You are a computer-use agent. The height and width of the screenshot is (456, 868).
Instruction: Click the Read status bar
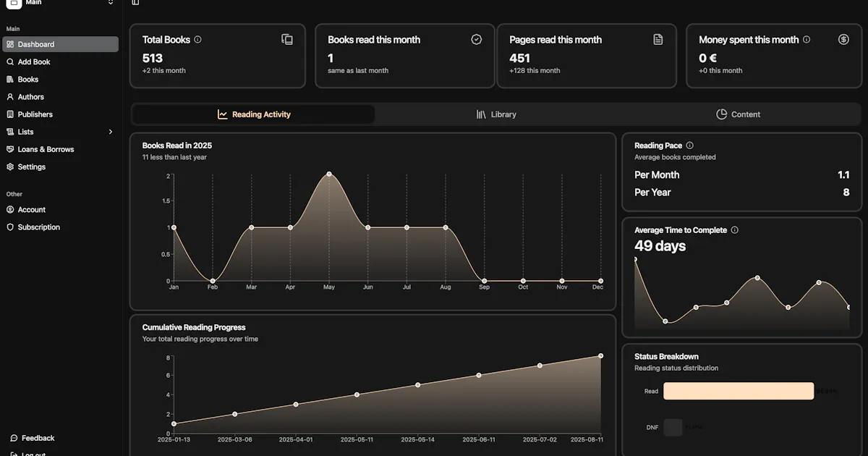tap(739, 391)
